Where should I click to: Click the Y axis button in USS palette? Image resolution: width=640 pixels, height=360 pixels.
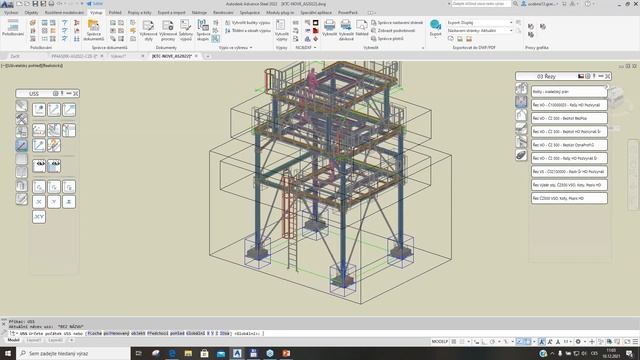tap(54, 202)
